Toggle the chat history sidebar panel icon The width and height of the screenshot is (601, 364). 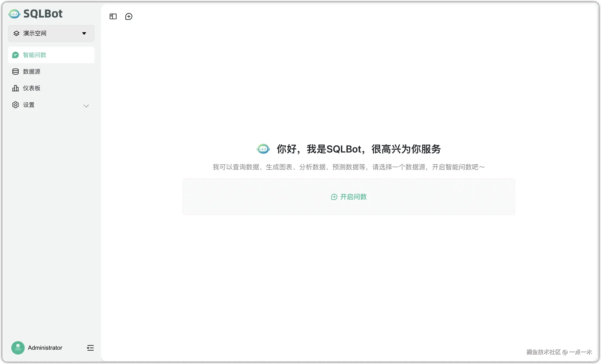click(x=113, y=16)
